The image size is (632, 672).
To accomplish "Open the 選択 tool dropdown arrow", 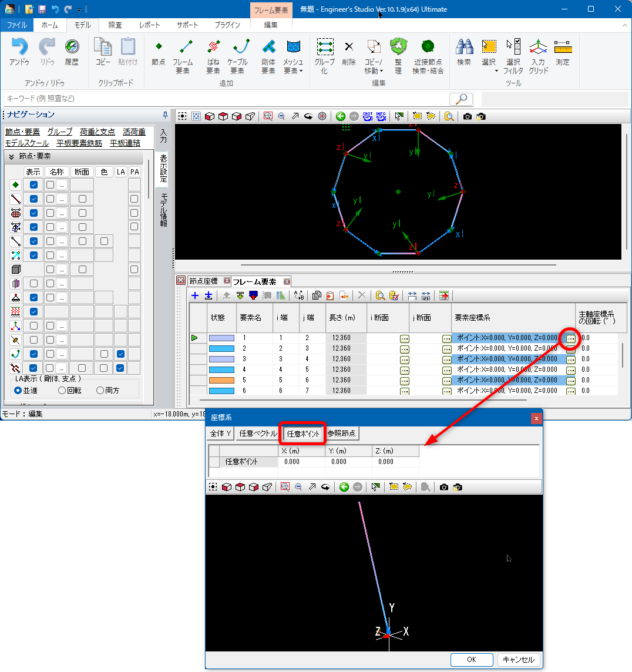I will [x=496, y=71].
